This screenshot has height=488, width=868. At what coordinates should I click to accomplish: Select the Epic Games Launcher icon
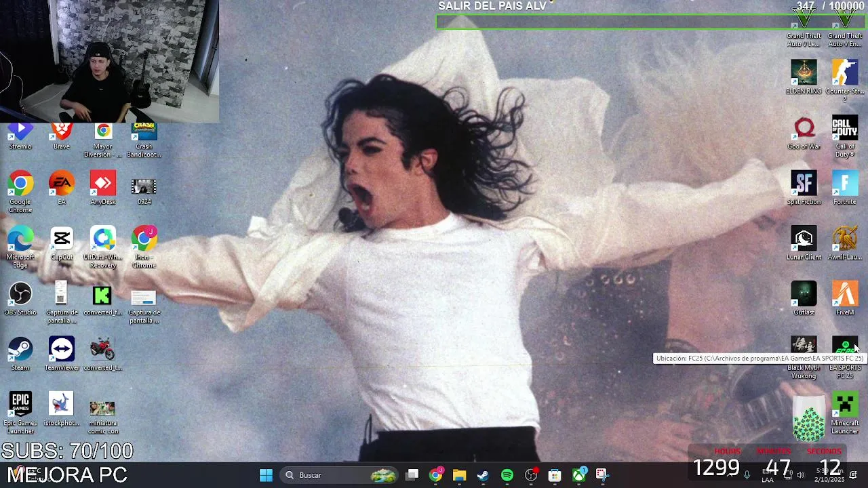20,413
